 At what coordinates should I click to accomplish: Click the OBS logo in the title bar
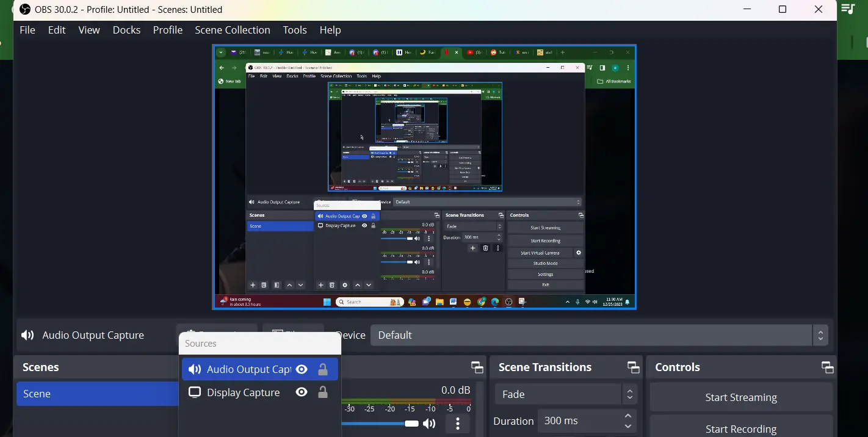pyautogui.click(x=25, y=9)
